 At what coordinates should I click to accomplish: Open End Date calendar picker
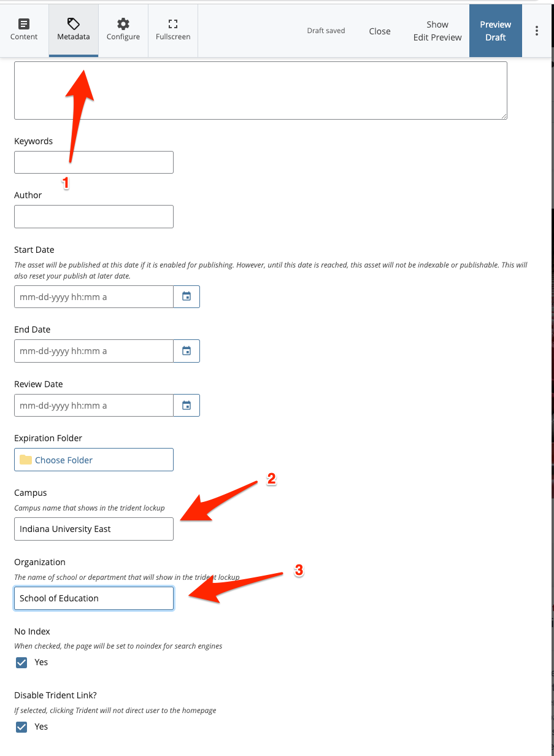[x=187, y=351]
